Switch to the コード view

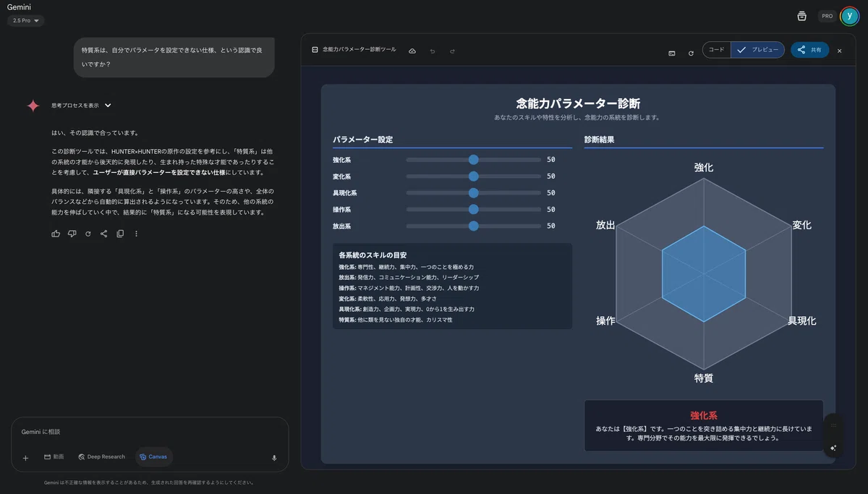717,50
